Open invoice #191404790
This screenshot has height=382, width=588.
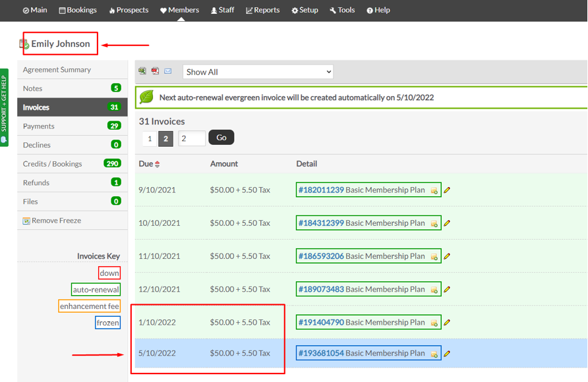321,322
